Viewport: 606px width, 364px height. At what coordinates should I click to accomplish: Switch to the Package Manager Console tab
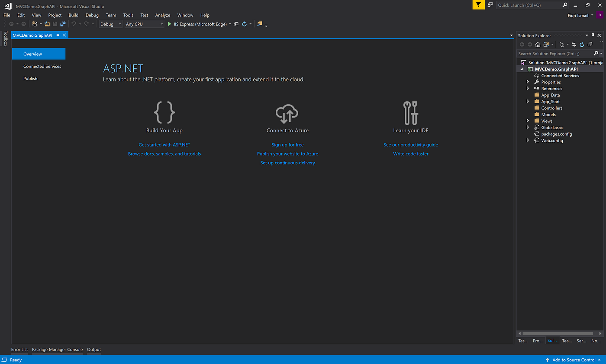57,349
